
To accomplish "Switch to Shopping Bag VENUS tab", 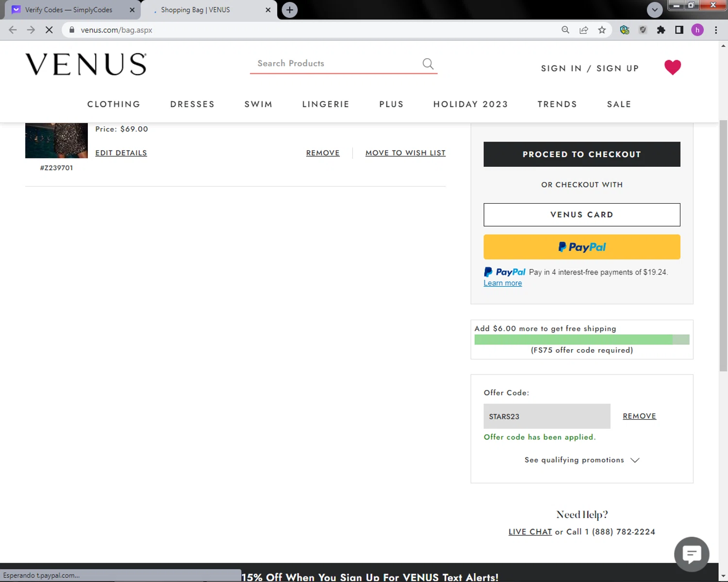I will [x=209, y=10].
